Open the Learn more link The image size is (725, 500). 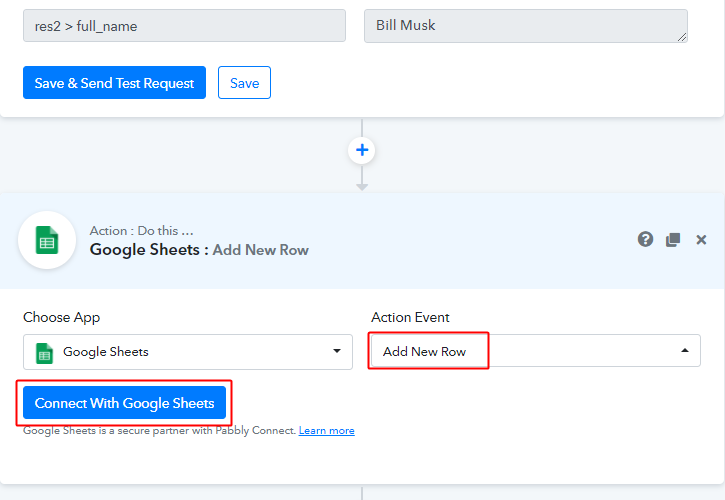coord(326,431)
